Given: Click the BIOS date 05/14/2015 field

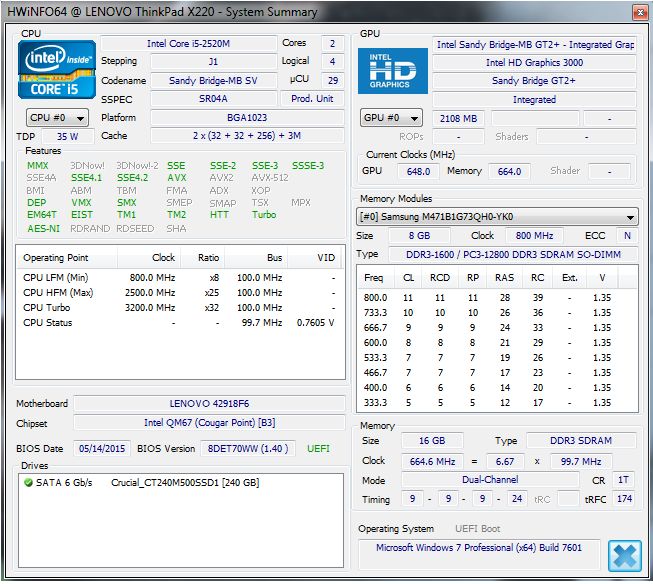Looking at the screenshot, I should [102, 449].
